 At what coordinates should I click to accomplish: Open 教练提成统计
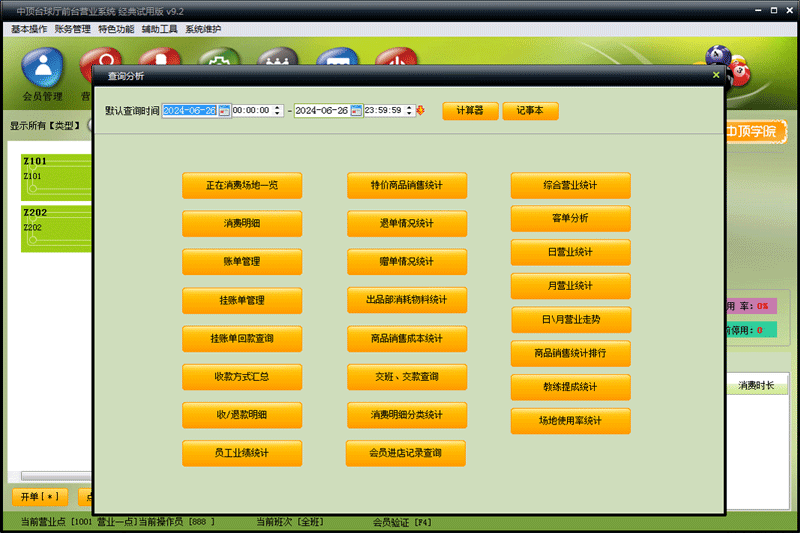coord(570,387)
